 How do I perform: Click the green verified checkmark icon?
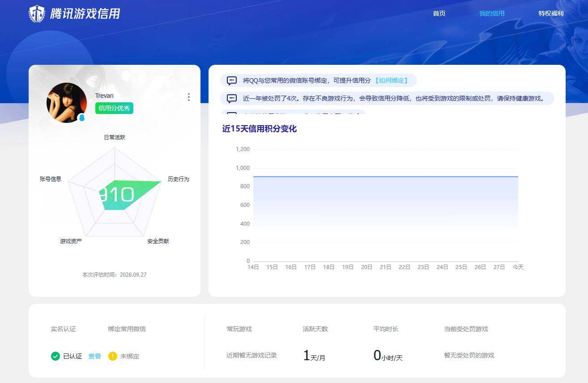tap(55, 356)
